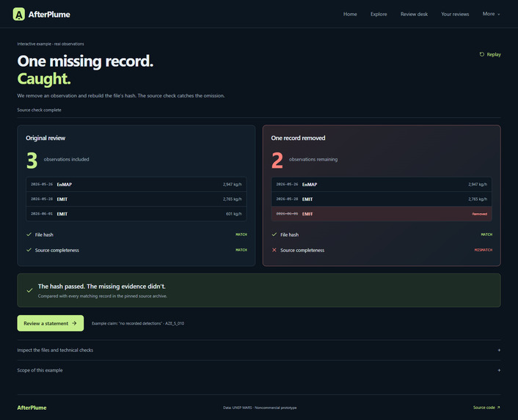The image size is (518, 420).
Task: Click the AfterPlume logo icon
Action: (x=19, y=14)
